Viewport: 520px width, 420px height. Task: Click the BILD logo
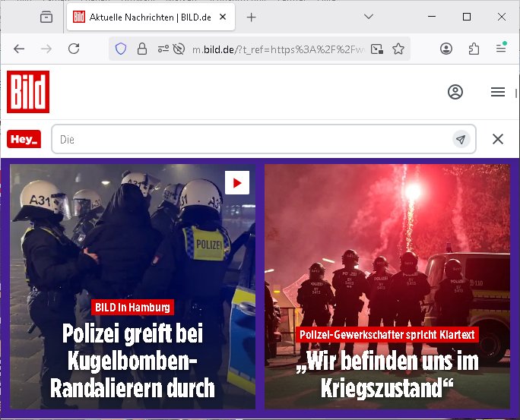point(28,92)
